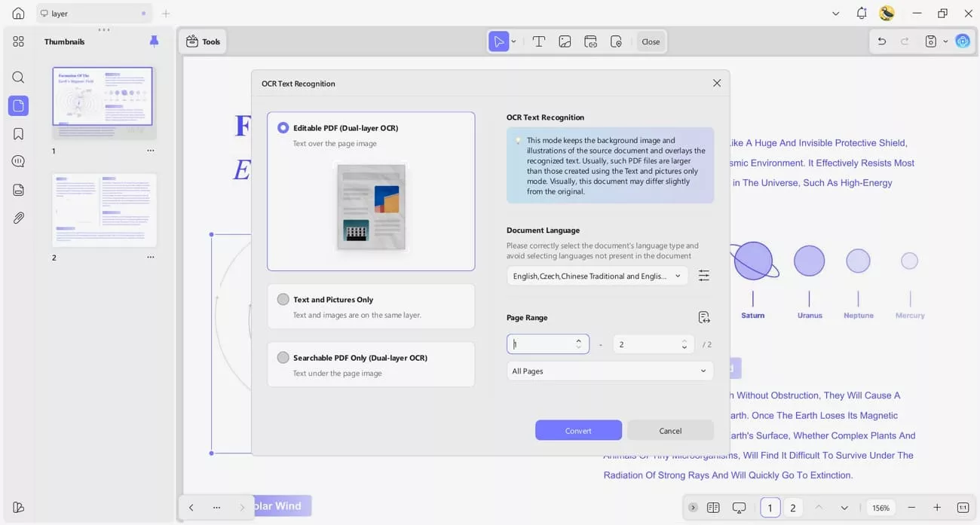The image size is (980, 525).
Task: Open the more options ellipsis in bottom-left bar
Action: [216, 508]
